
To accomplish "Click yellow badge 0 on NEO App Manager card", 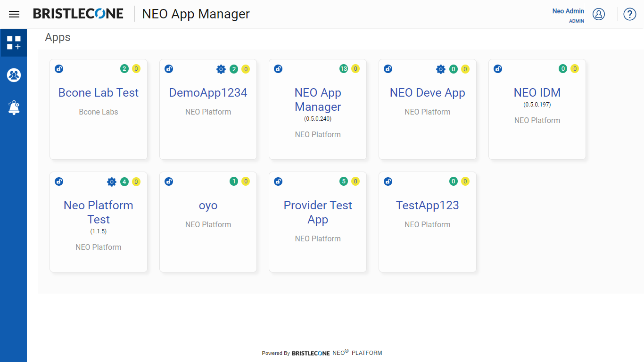I will (355, 69).
